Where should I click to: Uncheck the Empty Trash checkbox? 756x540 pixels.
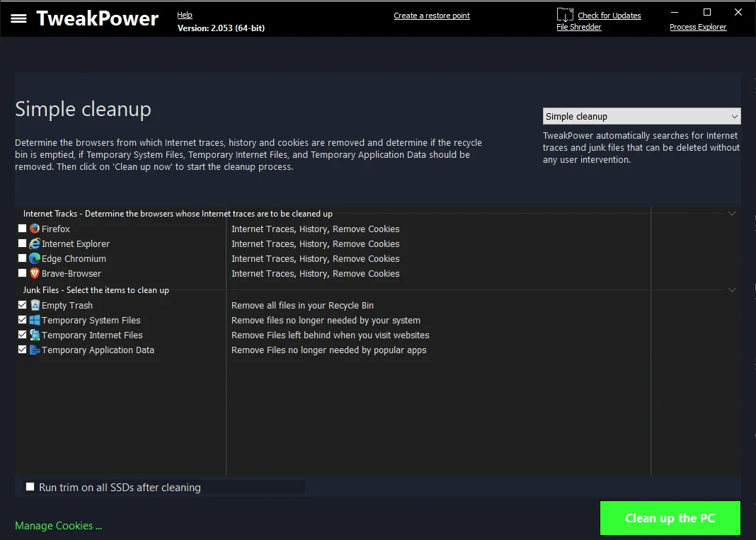coord(22,305)
